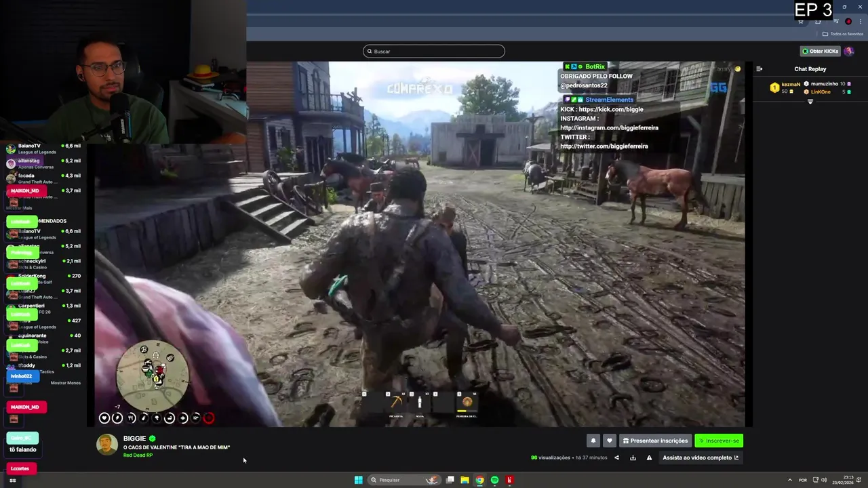The height and width of the screenshot is (488, 868).
Task: Click the Inscrever-se subscribe button
Action: pyautogui.click(x=719, y=441)
